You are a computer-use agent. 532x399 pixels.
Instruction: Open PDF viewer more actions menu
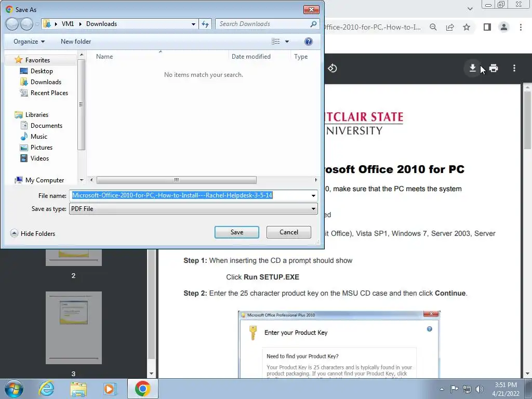514,68
